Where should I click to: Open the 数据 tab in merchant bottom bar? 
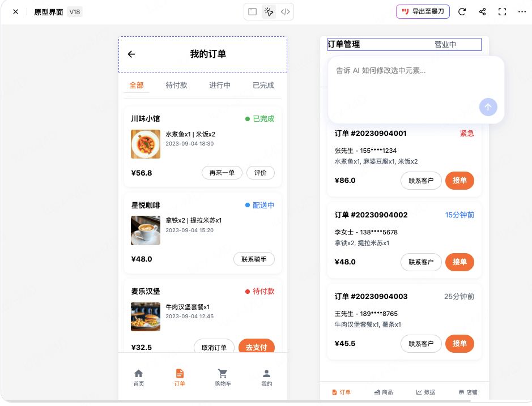pyautogui.click(x=426, y=392)
